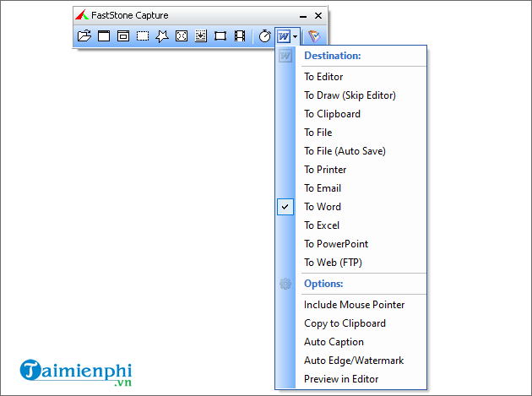Capture freehand region icon
Viewport: 532px width, 396px height.
[162, 35]
